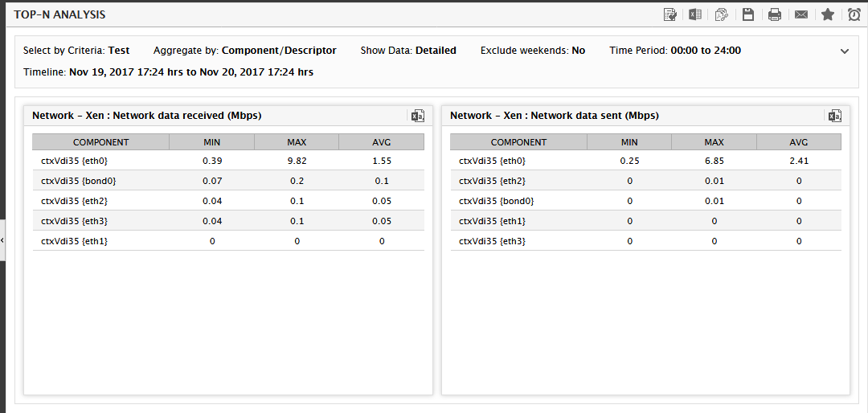This screenshot has width=868, height=413.
Task: Select ctxVdi35 {bond0} in sent table
Action: coord(497,201)
